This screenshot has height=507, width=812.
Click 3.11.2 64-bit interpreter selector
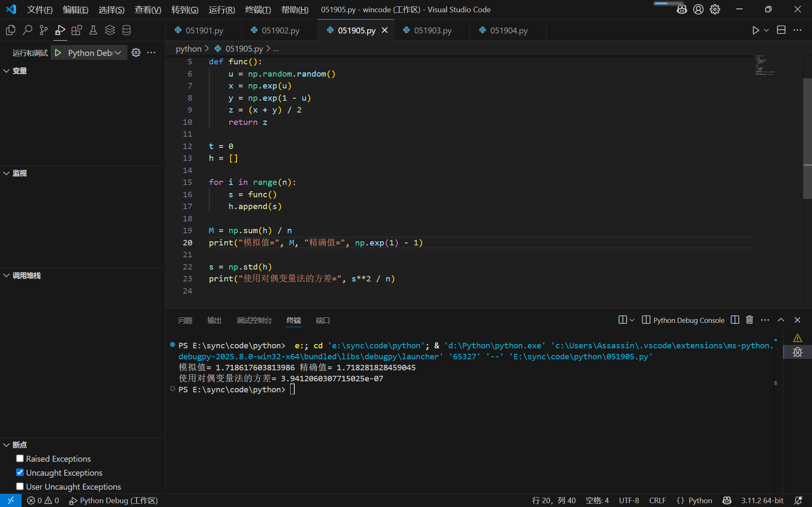tap(762, 500)
